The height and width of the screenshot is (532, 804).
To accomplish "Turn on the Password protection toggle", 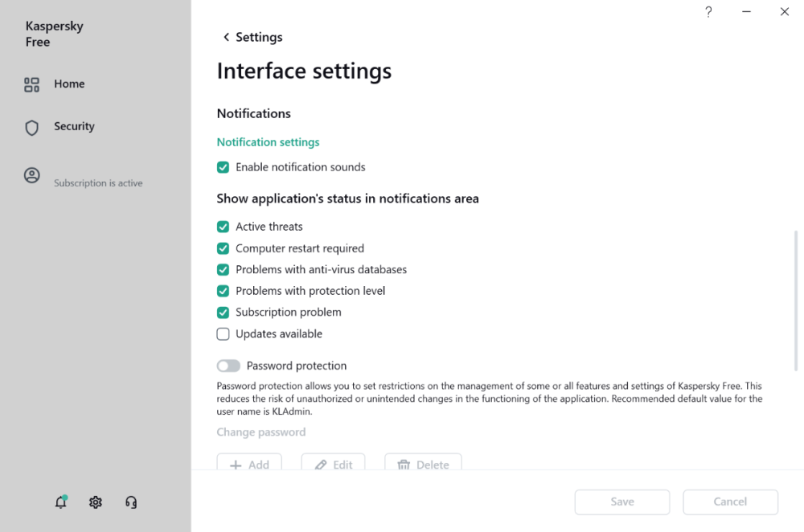I will tap(228, 366).
